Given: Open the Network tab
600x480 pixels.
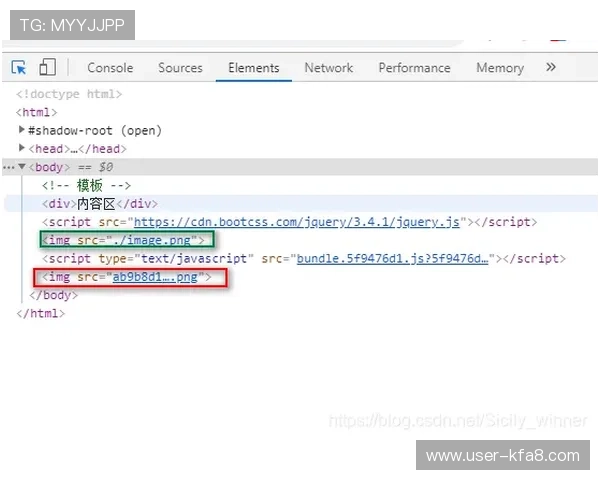Looking at the screenshot, I should 328,68.
